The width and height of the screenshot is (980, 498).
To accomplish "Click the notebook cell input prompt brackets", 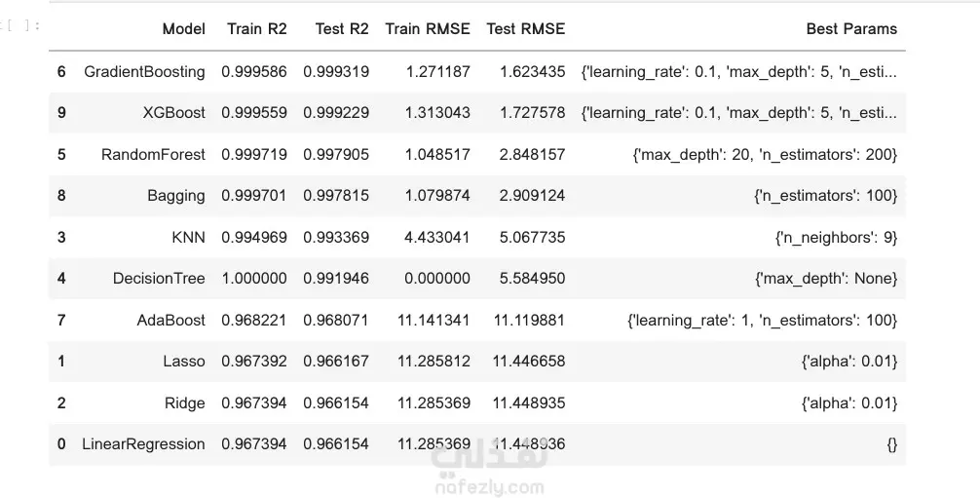I will coord(21,25).
